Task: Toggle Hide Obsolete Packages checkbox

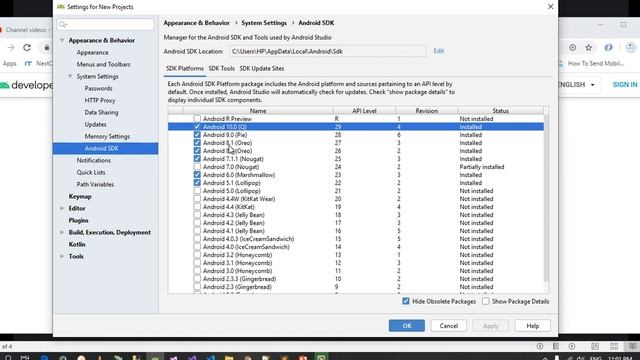Action: 406,301
